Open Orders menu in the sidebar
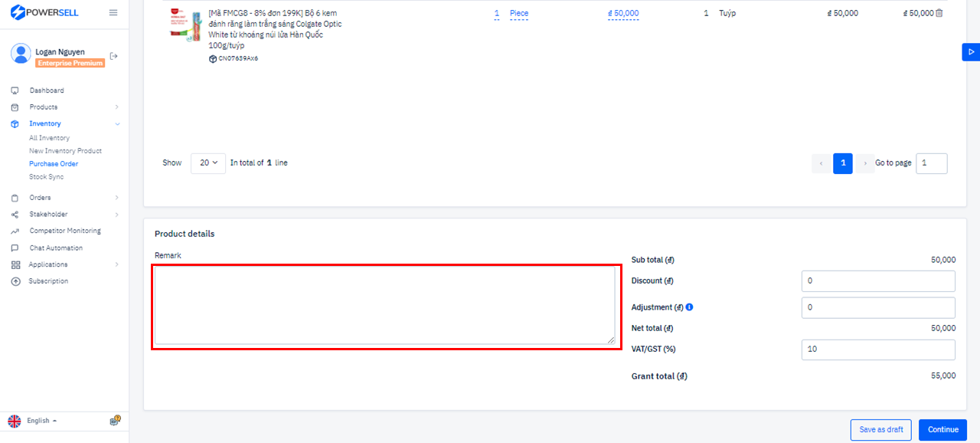 [x=41, y=198]
